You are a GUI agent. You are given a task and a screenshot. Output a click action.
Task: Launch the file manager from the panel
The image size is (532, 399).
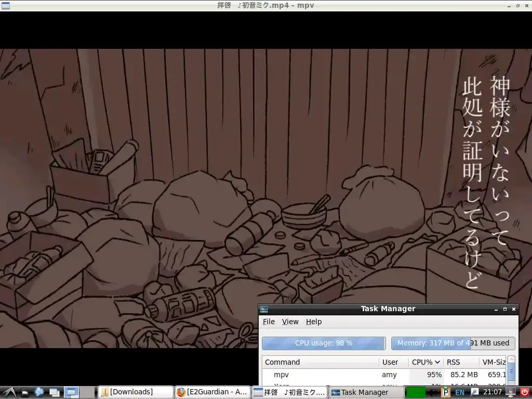tap(25, 393)
